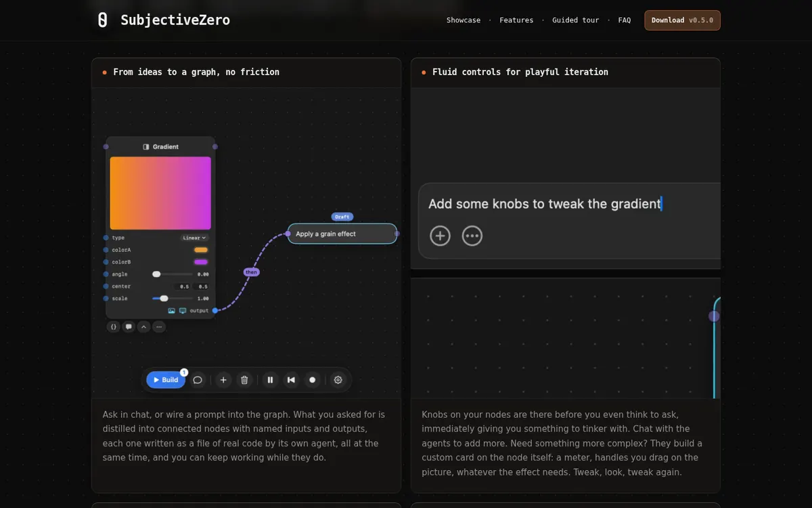Open the FAQ nav link

624,20
